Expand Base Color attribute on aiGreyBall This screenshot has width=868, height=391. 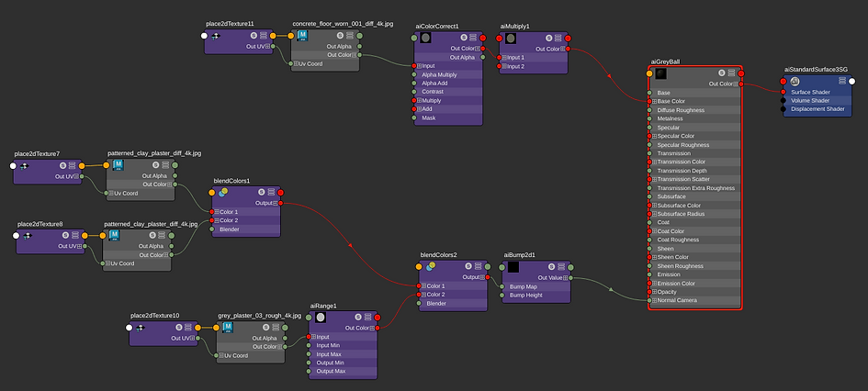pos(654,101)
